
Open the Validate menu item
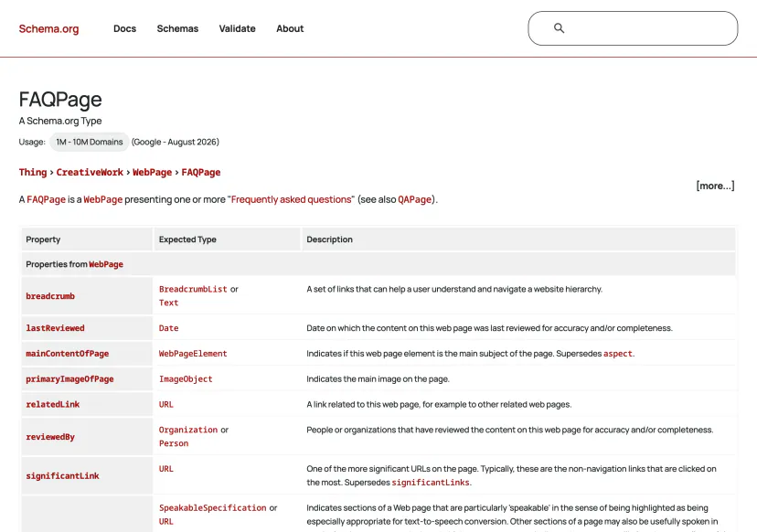(x=237, y=28)
